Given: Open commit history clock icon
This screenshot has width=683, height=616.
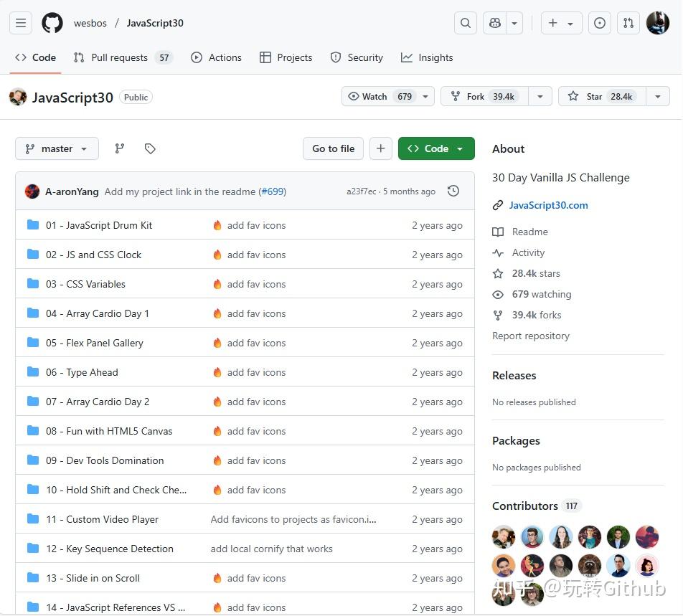Looking at the screenshot, I should point(453,191).
